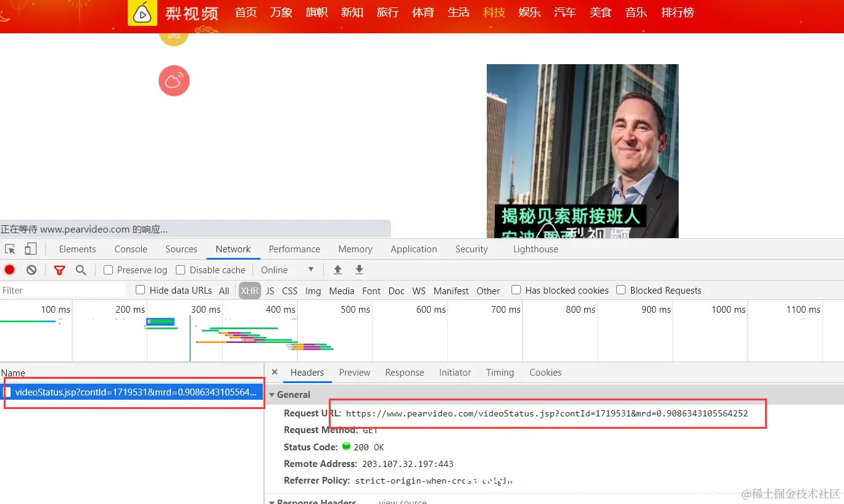
Task: Toggle the device toolbar icon
Action: click(30, 249)
